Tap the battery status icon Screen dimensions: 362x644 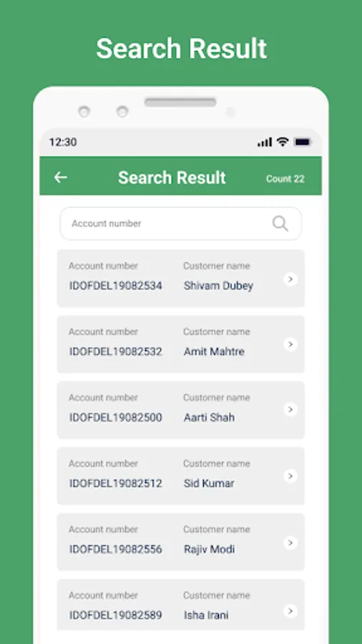coord(303,142)
